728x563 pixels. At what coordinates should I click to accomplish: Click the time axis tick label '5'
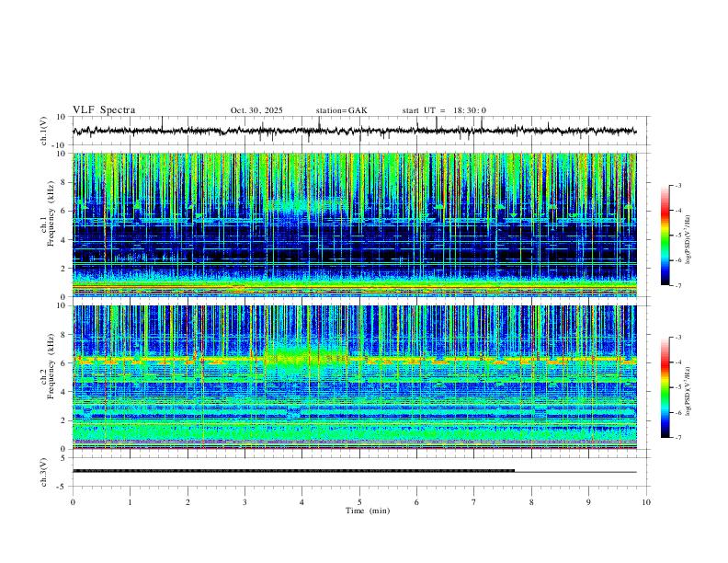(359, 502)
